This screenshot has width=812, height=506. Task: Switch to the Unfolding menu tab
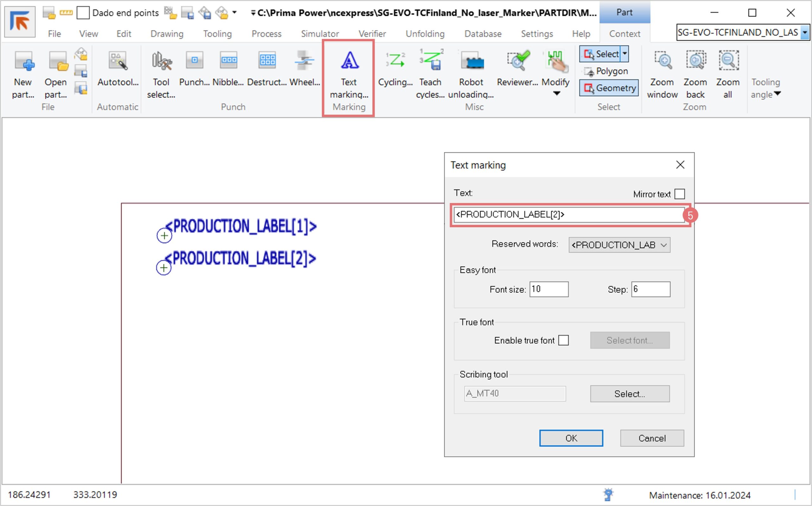point(425,34)
